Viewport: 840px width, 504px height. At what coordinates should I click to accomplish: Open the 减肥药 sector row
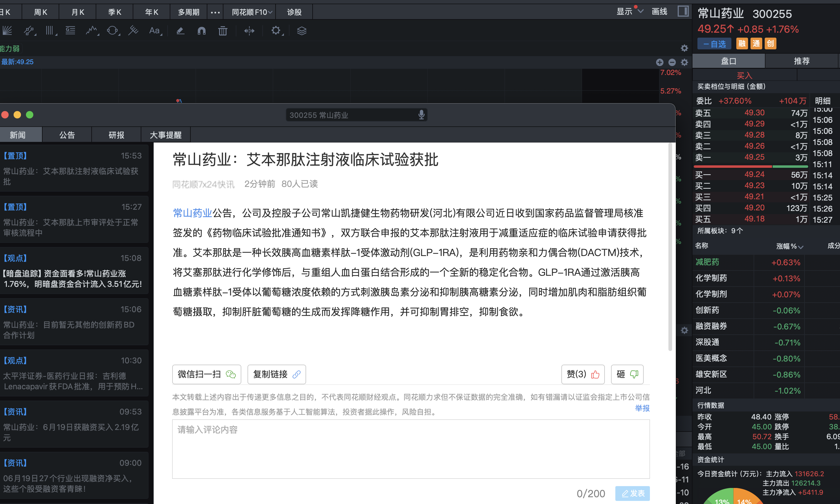click(766, 262)
